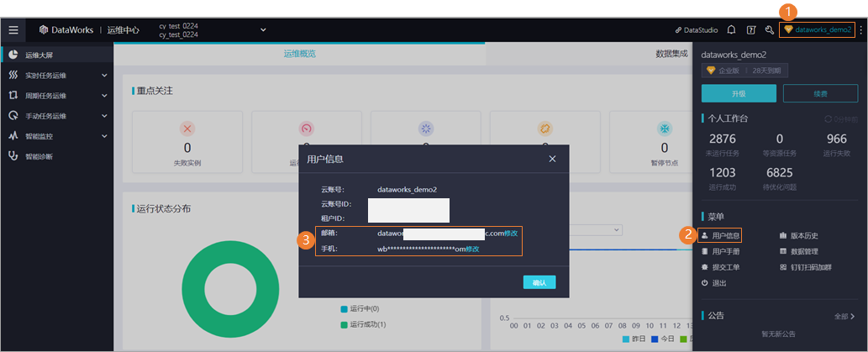The width and height of the screenshot is (868, 352).
Task: Click the 升级 button
Action: click(x=739, y=93)
